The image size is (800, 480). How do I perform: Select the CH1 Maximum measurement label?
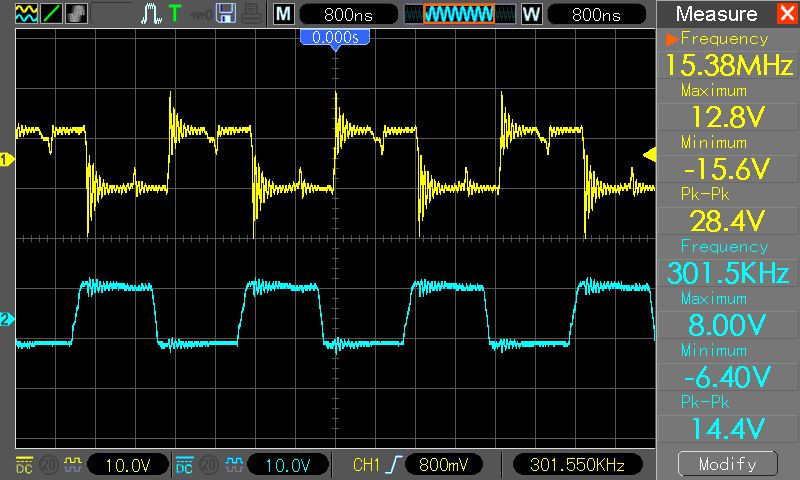pos(714,91)
